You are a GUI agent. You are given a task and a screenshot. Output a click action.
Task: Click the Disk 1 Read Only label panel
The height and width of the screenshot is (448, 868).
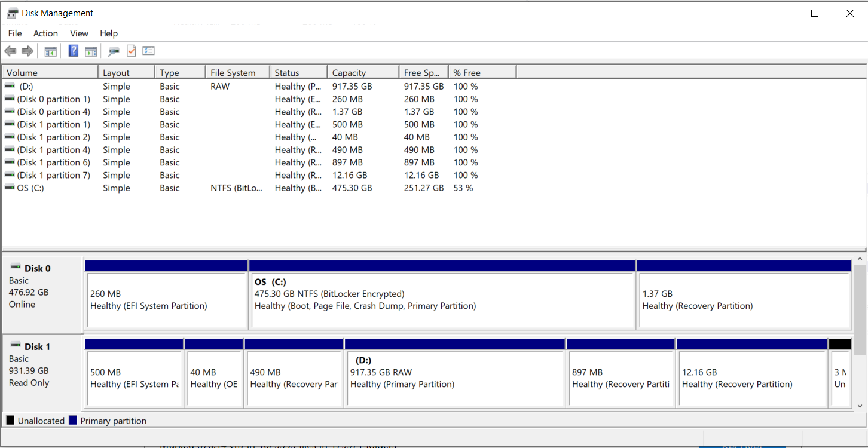(x=42, y=373)
